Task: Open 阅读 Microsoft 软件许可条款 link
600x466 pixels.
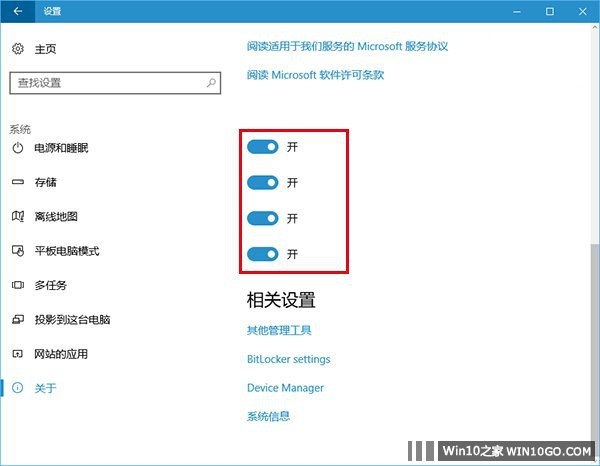Action: click(315, 75)
